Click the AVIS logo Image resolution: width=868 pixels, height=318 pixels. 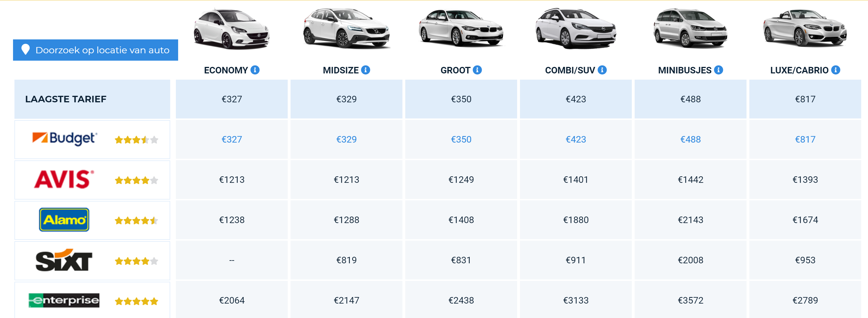(x=64, y=179)
